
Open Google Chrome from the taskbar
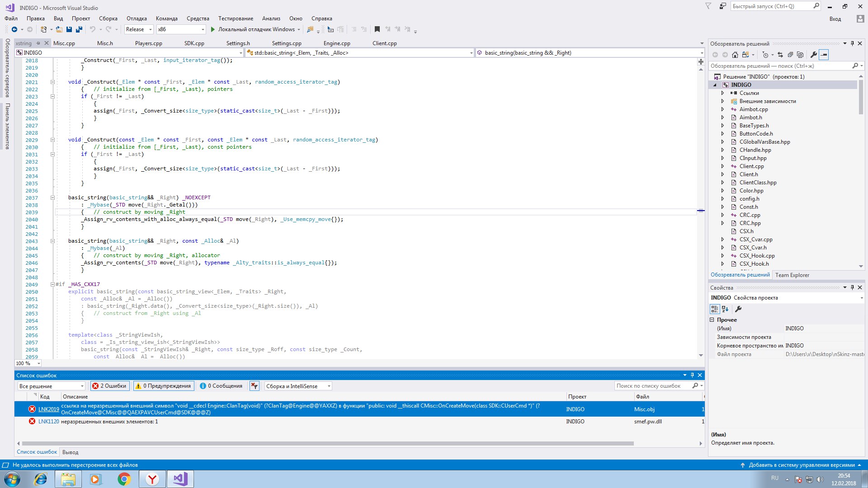point(124,479)
